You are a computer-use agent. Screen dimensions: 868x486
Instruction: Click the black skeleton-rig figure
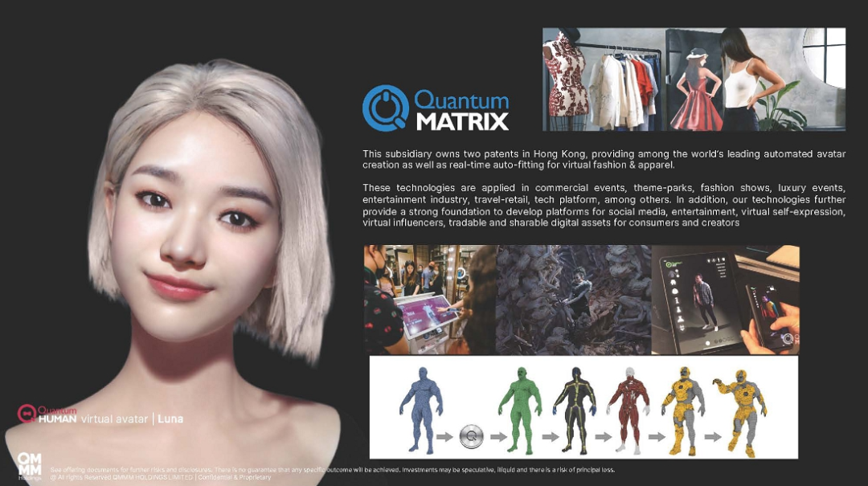(x=575, y=410)
